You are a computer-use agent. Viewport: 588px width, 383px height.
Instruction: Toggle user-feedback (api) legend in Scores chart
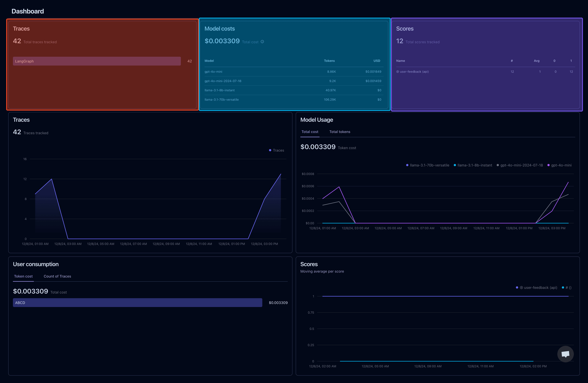click(x=536, y=288)
